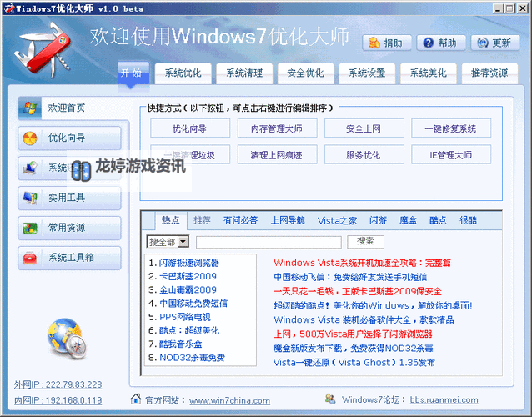Open the IE管理大师 shortcut
Image resolution: width=532 pixels, height=417 pixels.
coord(451,155)
